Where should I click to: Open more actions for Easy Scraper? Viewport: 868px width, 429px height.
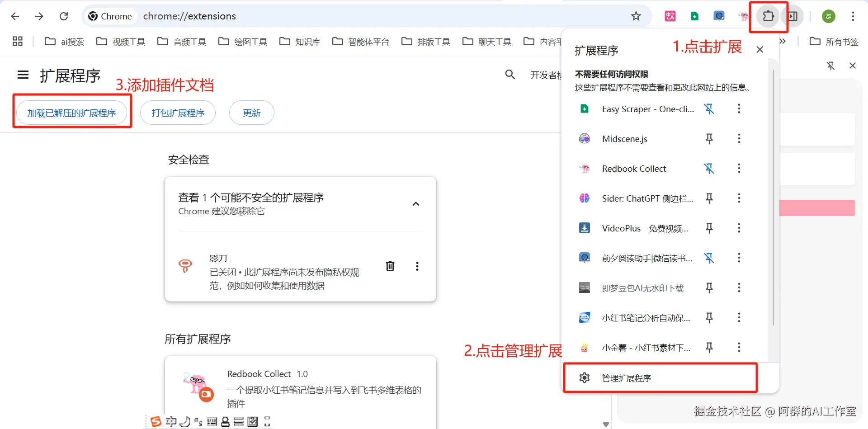[739, 108]
